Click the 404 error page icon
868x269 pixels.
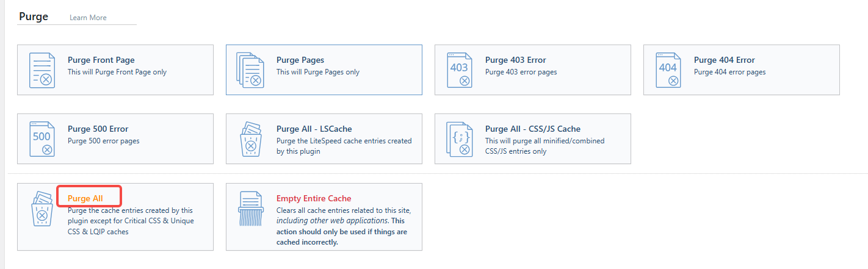point(668,70)
